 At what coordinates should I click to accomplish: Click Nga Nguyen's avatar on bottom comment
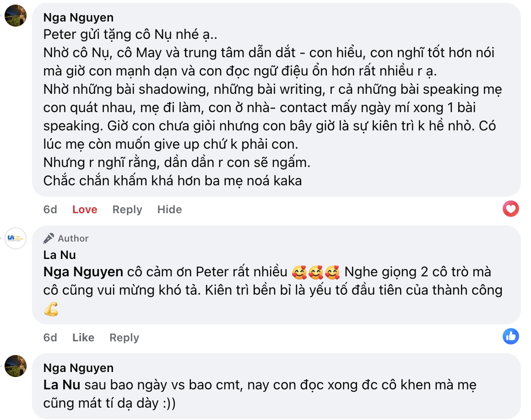[15, 365]
